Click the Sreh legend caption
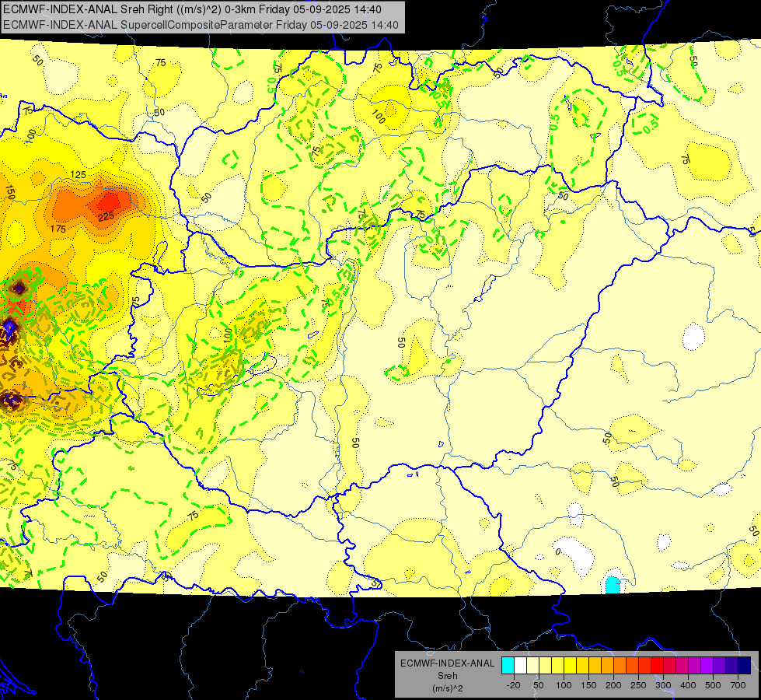The image size is (761, 700). point(447,676)
